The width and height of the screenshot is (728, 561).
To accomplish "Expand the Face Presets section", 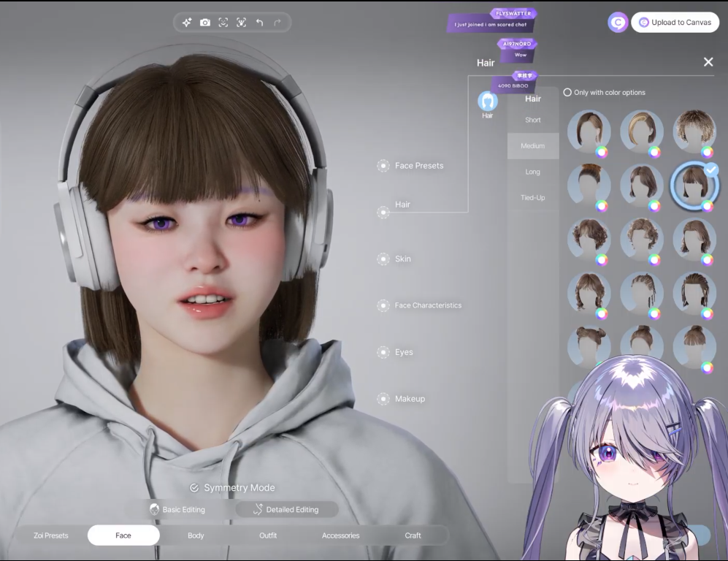I will click(x=383, y=166).
